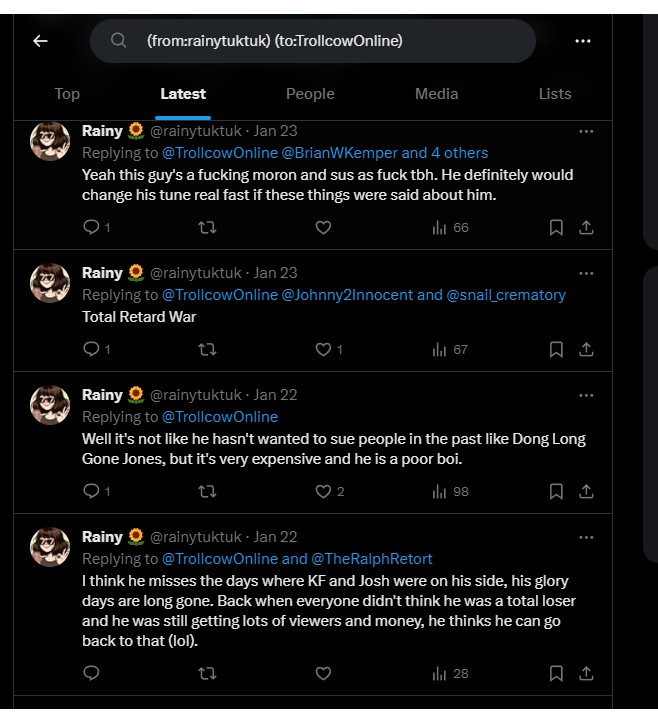This screenshot has width=658, height=724.
Task: Like the "Total Retard War" reply
Action: coord(323,349)
